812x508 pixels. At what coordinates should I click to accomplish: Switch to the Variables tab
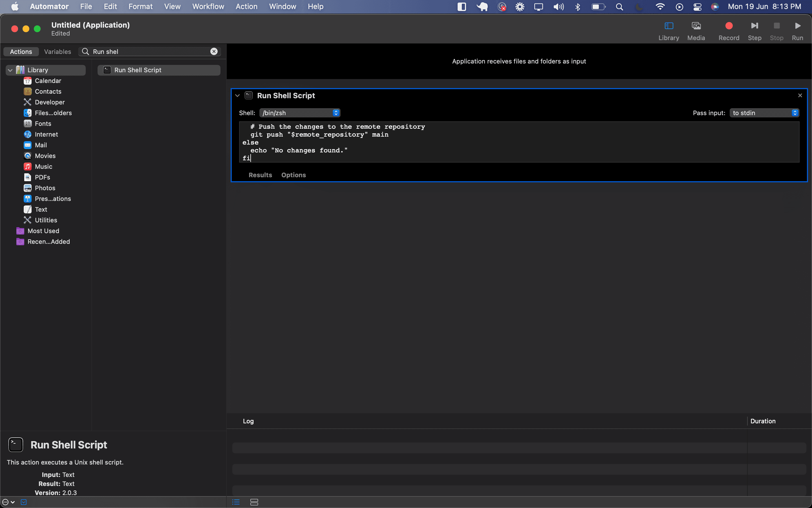click(58, 51)
